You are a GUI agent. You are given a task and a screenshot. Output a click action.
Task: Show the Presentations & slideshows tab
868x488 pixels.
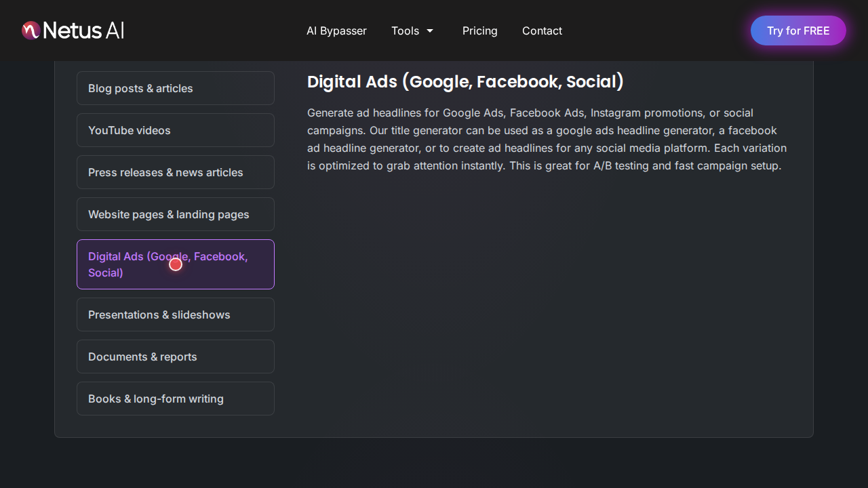[176, 314]
